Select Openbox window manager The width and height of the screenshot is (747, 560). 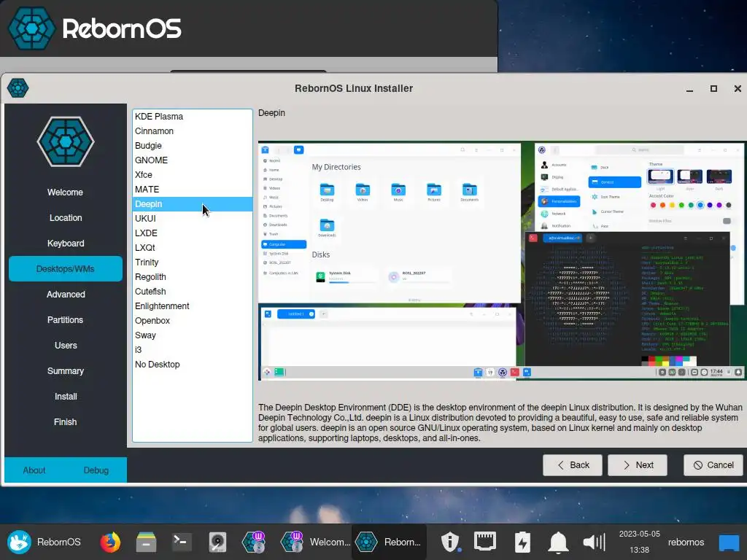193,321
